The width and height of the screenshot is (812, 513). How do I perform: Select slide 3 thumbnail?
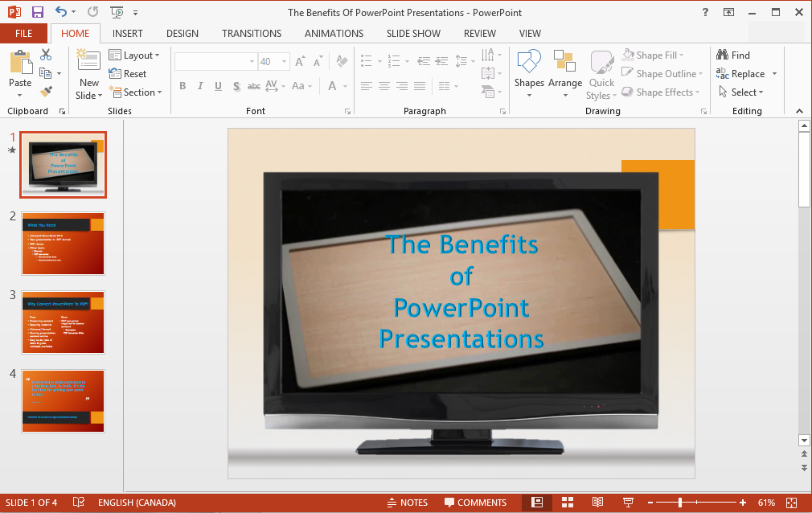click(64, 322)
